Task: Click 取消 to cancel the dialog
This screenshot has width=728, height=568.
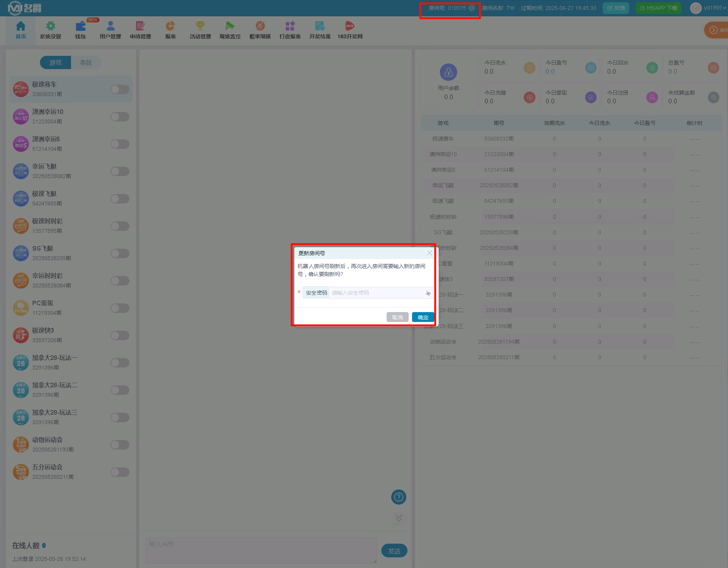Action: [x=397, y=317]
